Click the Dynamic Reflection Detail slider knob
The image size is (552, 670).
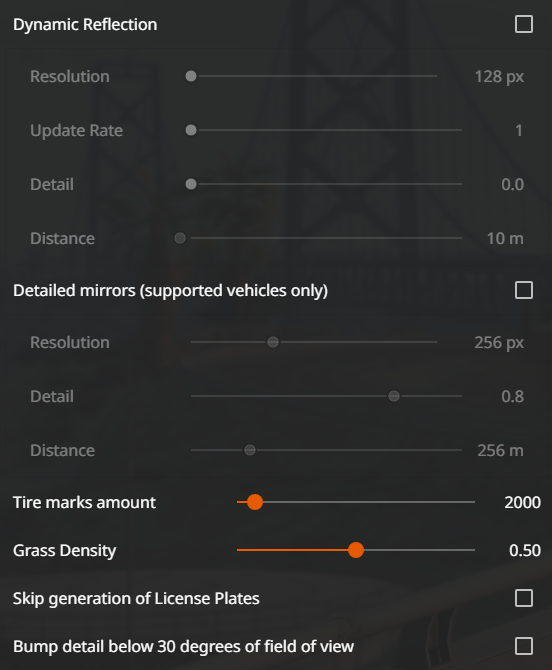point(191,184)
